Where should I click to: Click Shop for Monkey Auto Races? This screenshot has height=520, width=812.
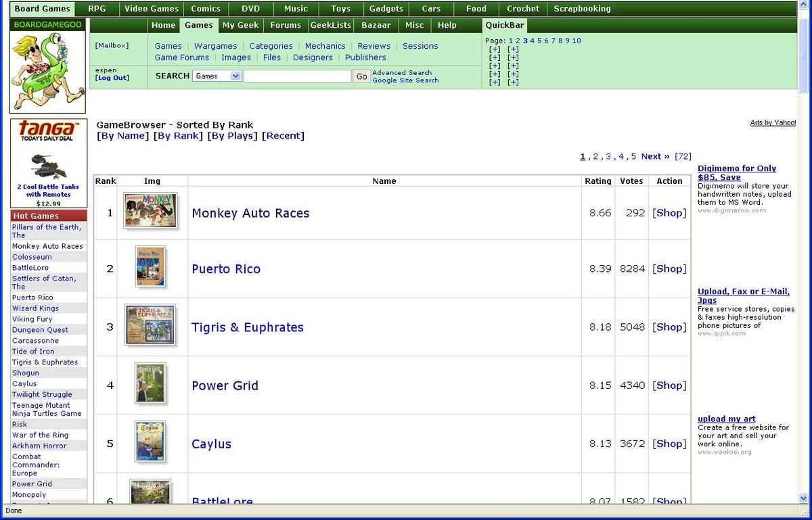(x=669, y=213)
